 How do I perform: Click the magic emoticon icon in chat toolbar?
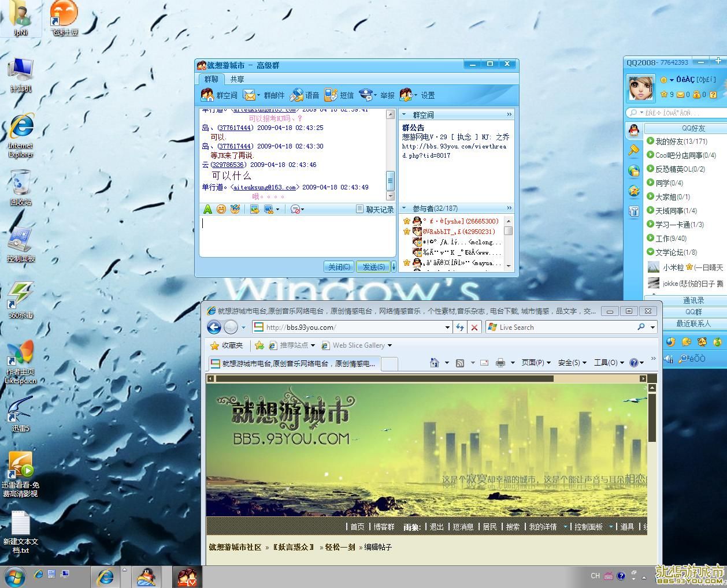pyautogui.click(x=235, y=209)
